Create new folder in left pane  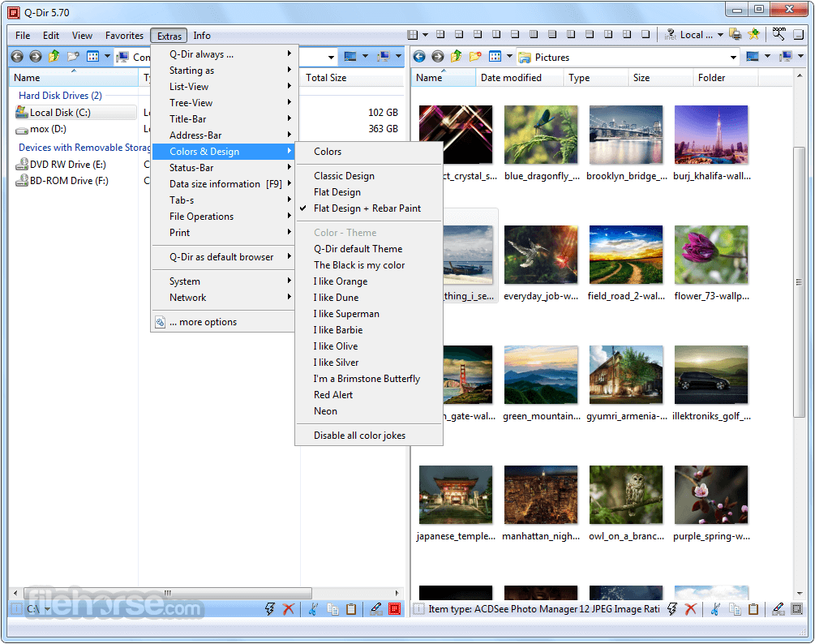(73, 56)
